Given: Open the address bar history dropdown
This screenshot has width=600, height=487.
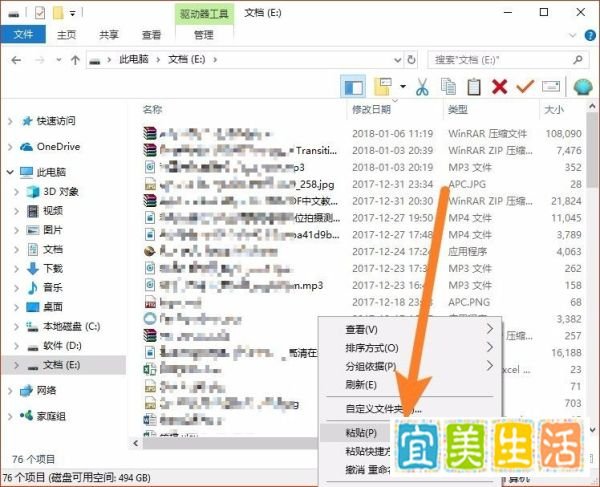Looking at the screenshot, I should point(398,60).
